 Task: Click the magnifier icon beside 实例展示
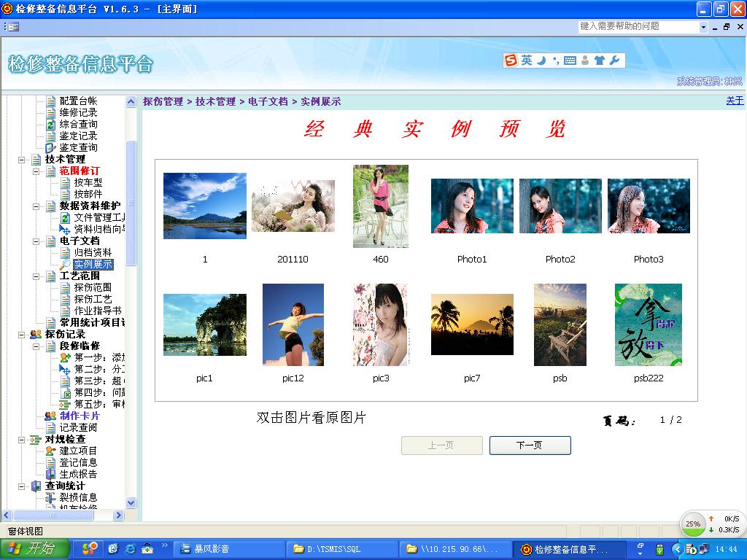[65, 264]
